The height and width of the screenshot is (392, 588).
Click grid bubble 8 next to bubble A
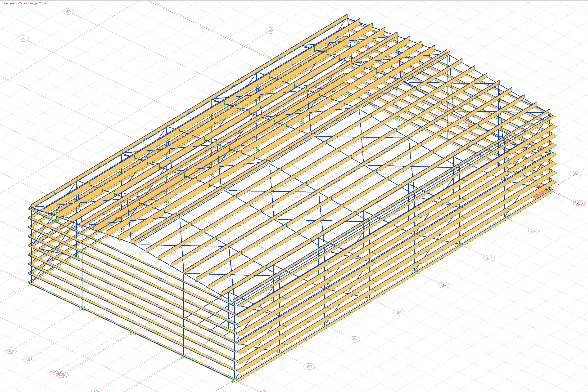(x=534, y=231)
